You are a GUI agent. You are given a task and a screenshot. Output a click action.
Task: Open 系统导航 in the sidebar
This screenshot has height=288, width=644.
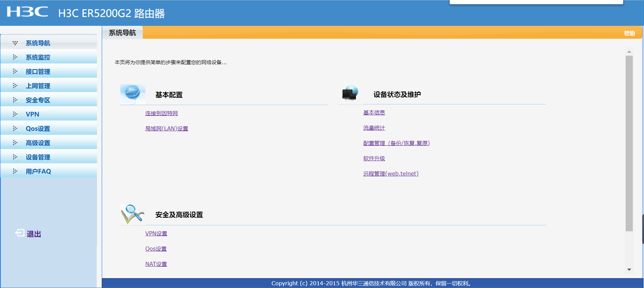click(x=38, y=43)
